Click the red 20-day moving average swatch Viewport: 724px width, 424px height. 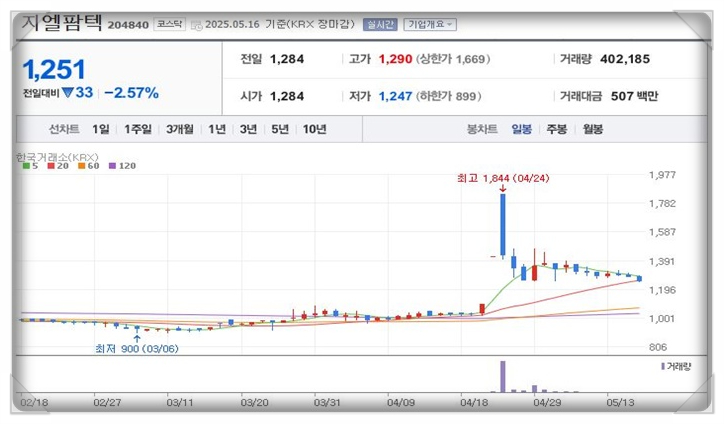(x=51, y=166)
